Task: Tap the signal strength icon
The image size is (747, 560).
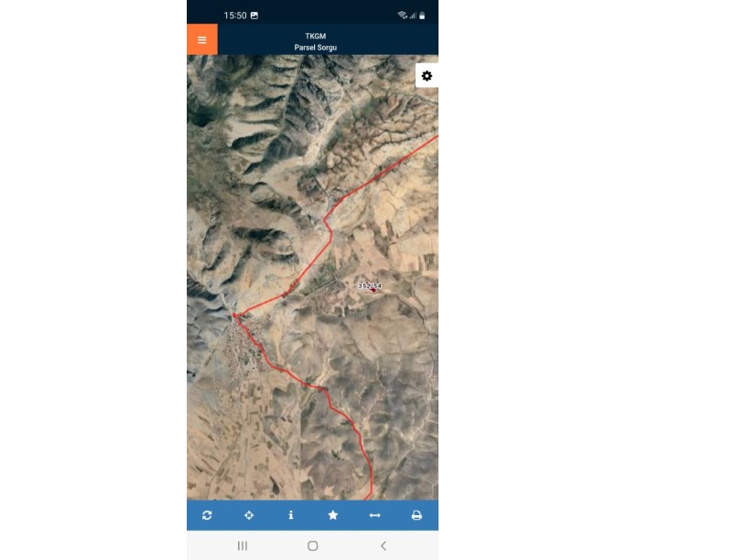Action: pyautogui.click(x=413, y=16)
